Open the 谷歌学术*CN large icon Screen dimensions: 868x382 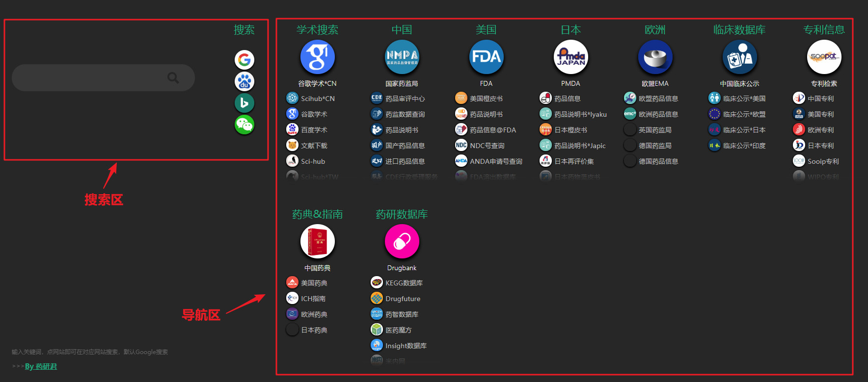317,57
